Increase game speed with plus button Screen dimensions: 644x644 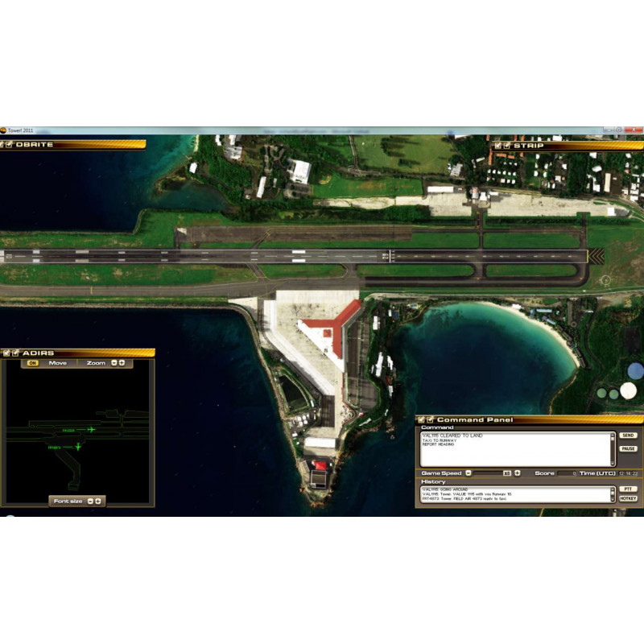(x=518, y=473)
